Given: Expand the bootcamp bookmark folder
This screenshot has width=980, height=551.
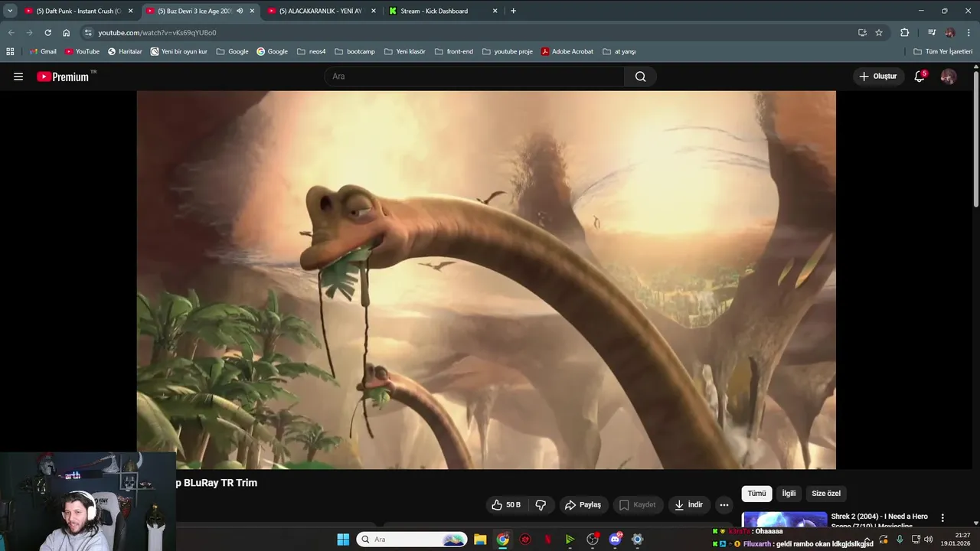Looking at the screenshot, I should pos(354,51).
